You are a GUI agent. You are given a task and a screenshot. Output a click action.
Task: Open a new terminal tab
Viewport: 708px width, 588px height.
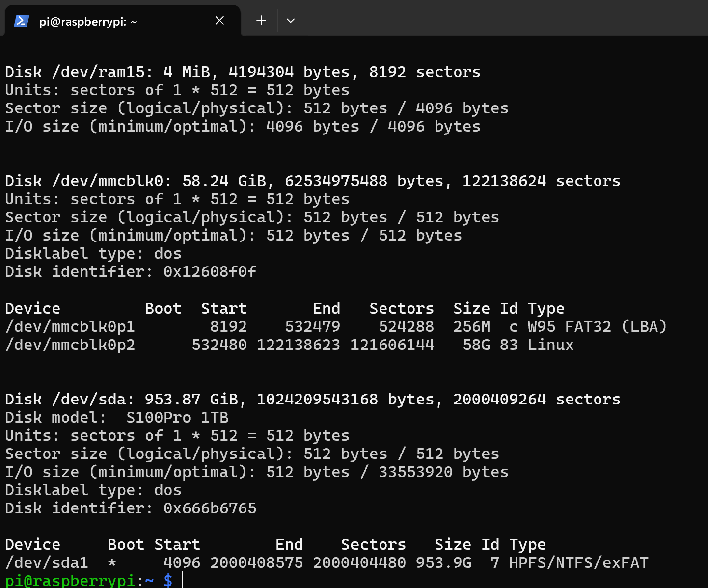261,21
